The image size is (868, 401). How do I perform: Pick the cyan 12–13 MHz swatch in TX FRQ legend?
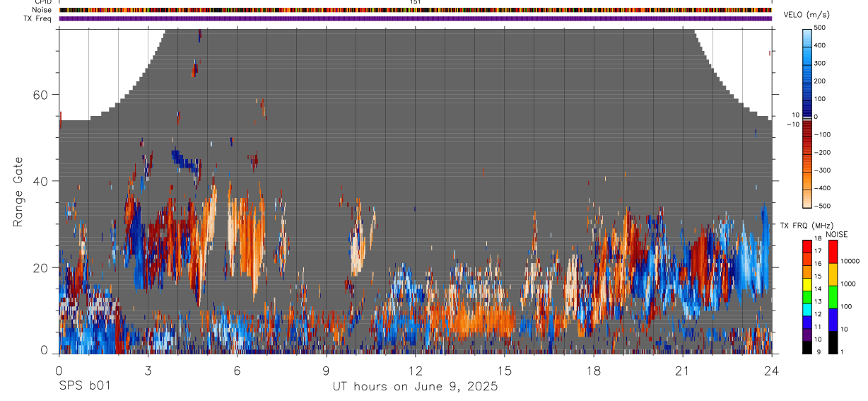pyautogui.click(x=807, y=309)
